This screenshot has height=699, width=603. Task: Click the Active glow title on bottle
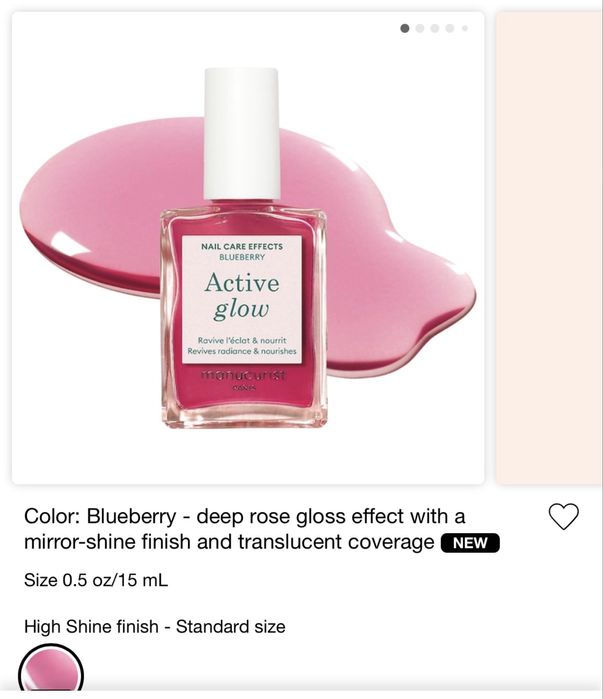tap(242, 296)
